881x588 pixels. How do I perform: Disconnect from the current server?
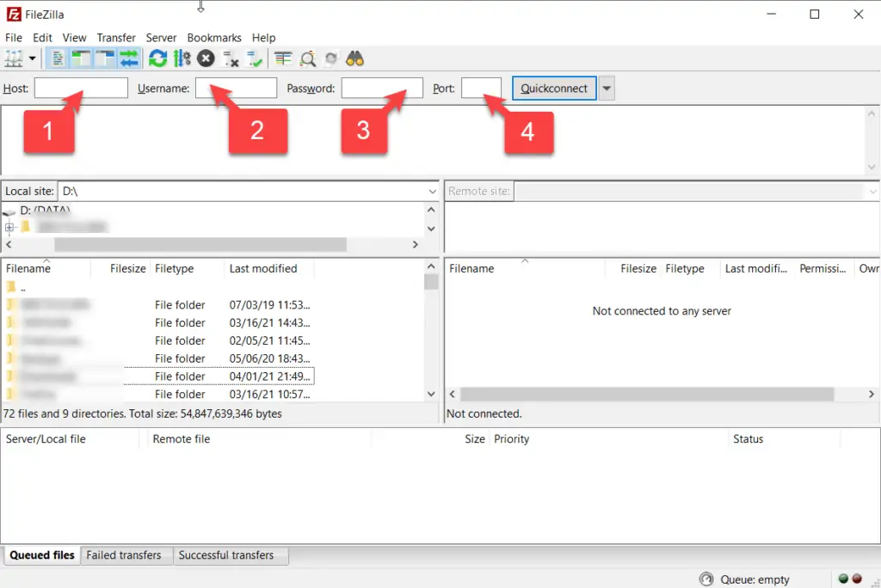[231, 58]
